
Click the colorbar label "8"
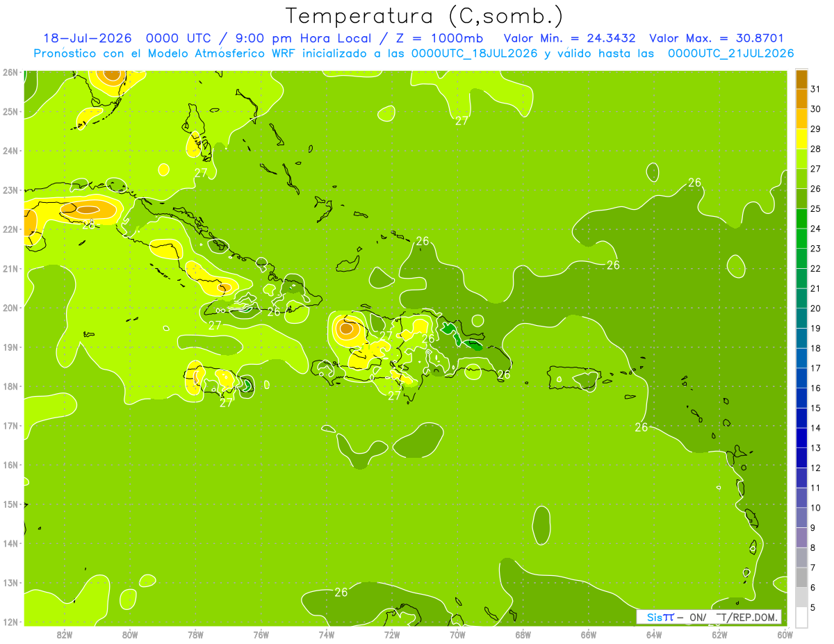813,547
